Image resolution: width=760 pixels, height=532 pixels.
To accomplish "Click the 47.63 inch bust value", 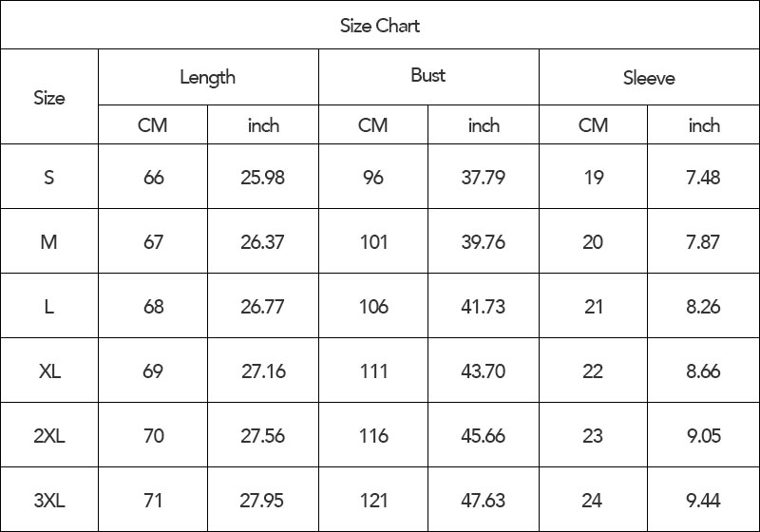I will pos(483,501).
